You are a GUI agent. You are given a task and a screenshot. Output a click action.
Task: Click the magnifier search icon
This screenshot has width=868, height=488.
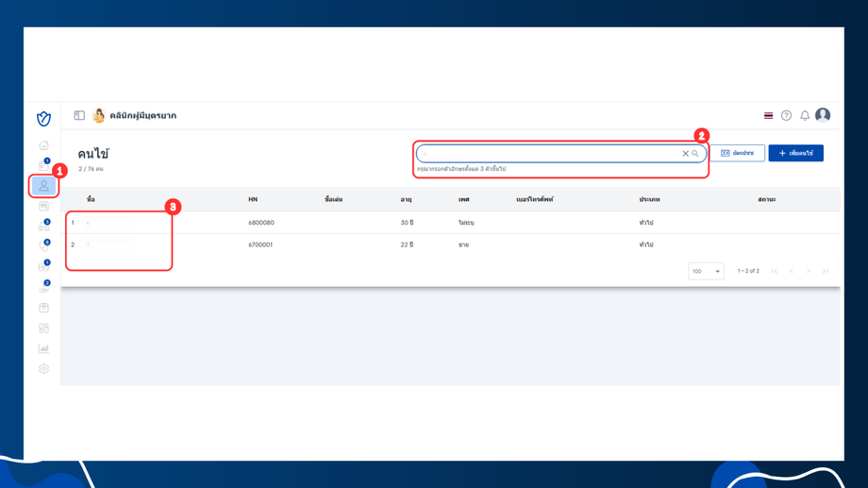click(x=695, y=154)
